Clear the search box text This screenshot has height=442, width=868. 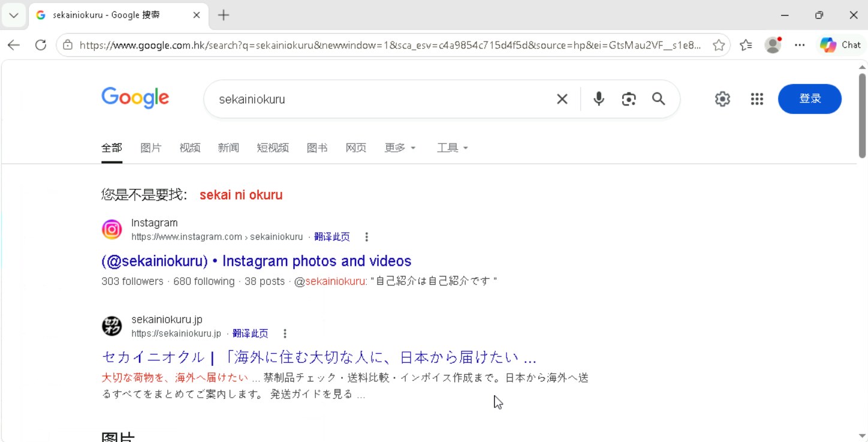coord(562,99)
